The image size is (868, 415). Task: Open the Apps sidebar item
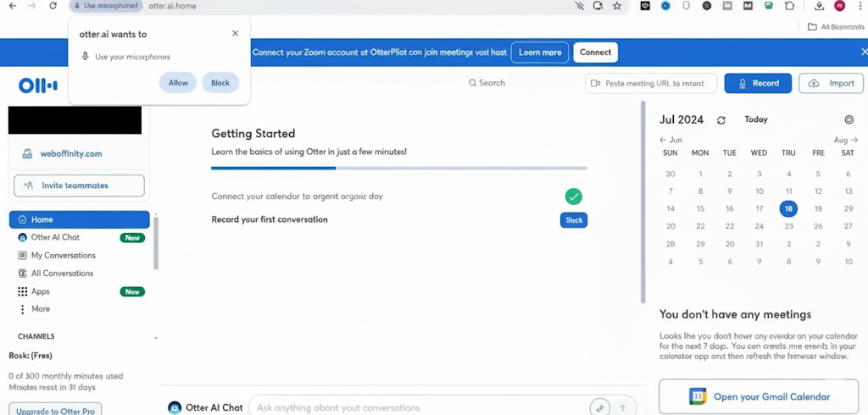click(40, 291)
